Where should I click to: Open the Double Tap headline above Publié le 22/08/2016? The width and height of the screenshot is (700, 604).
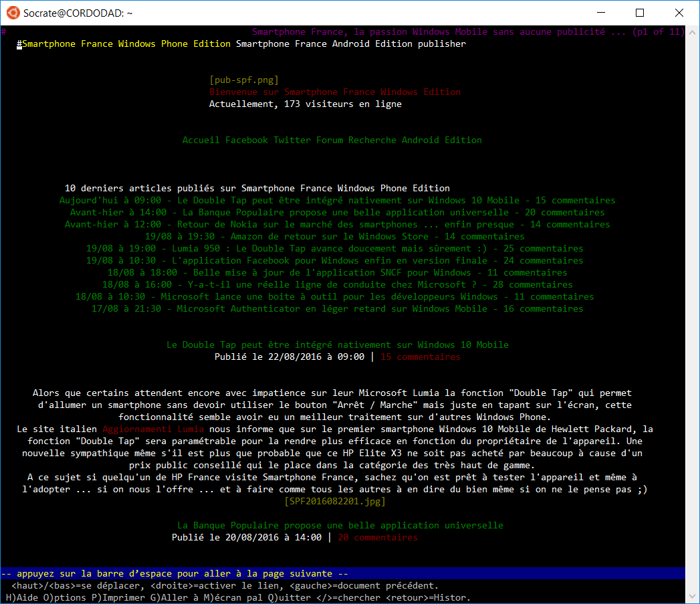coord(338,345)
